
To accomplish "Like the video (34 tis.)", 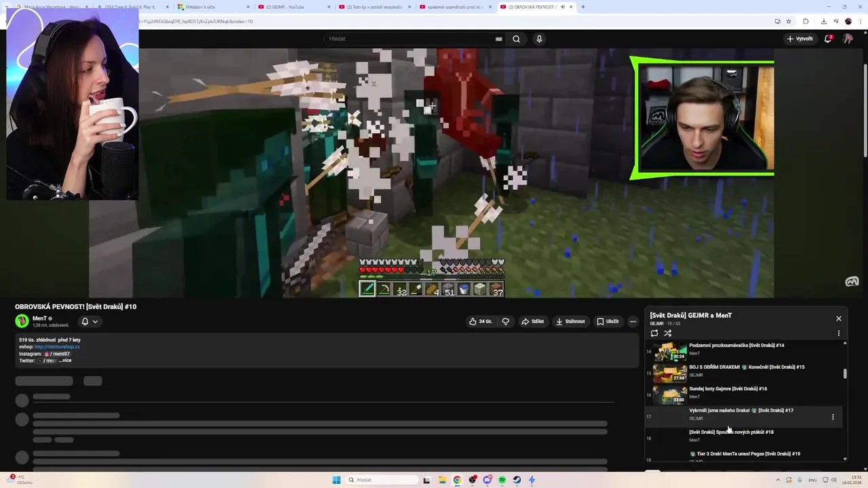I will point(481,321).
